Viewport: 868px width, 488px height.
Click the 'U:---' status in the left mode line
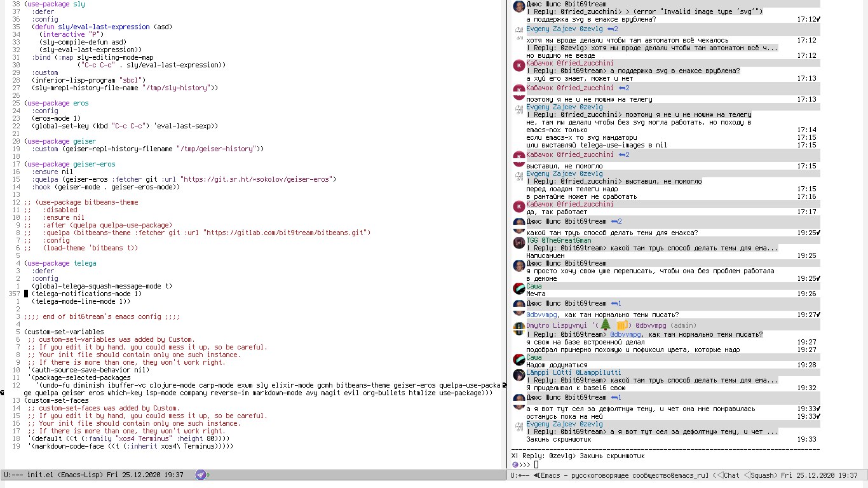13,475
